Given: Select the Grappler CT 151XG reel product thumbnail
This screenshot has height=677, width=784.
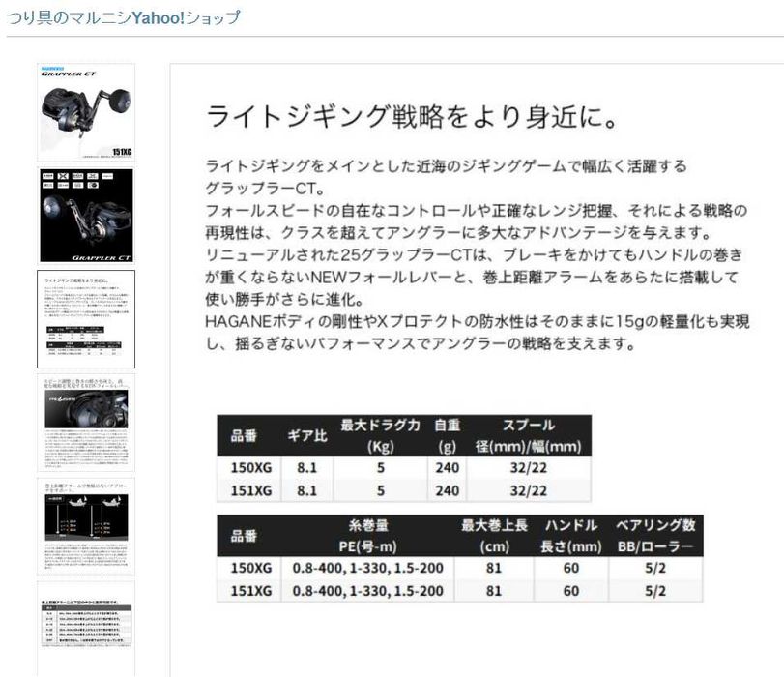Looking at the screenshot, I should pyautogui.click(x=86, y=112).
